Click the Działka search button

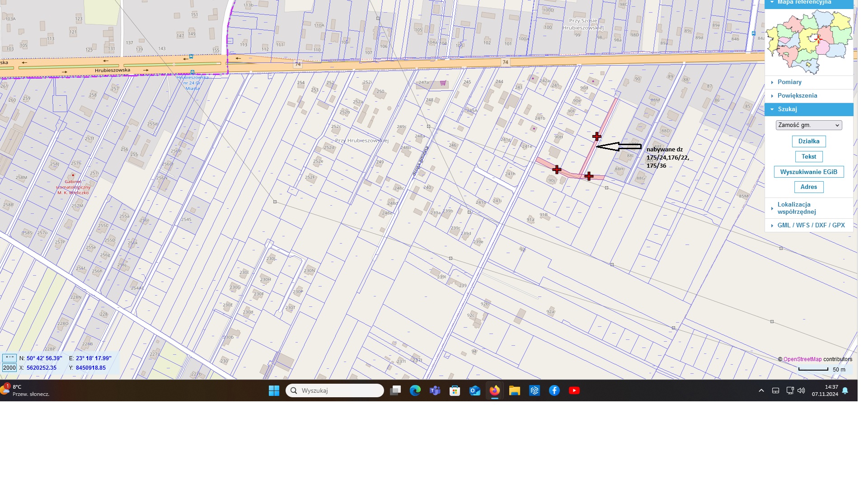809,141
